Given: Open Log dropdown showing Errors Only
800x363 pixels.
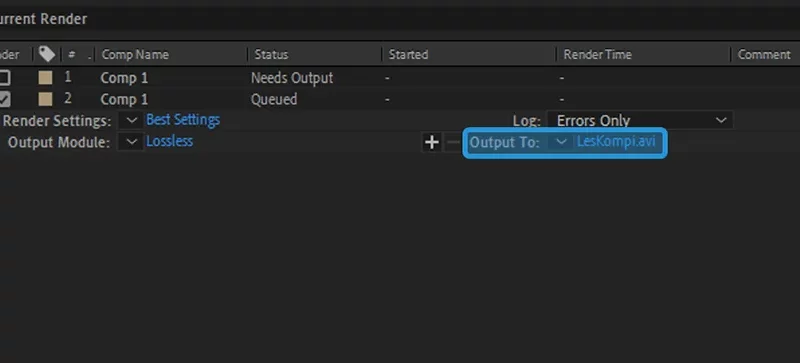Looking at the screenshot, I should [x=640, y=120].
